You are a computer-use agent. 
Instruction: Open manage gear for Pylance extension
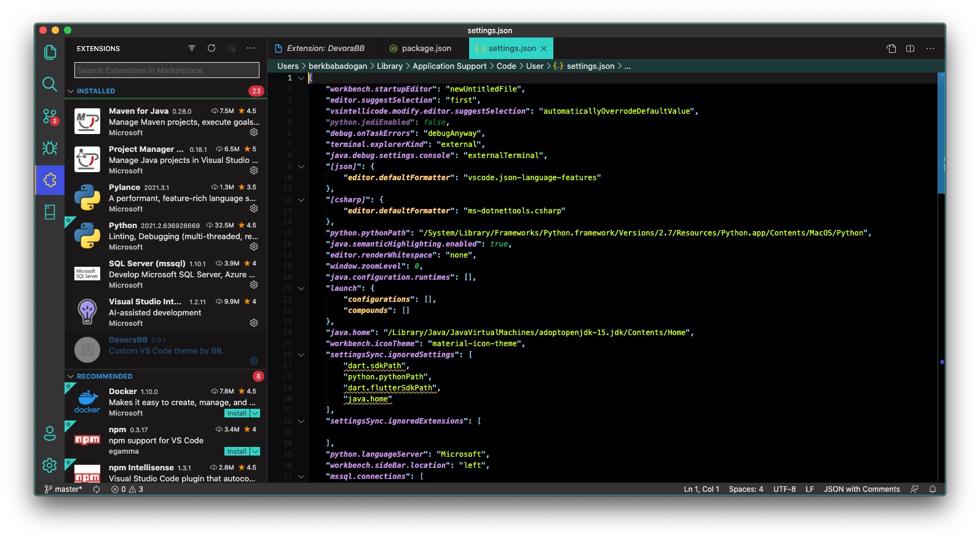pyautogui.click(x=254, y=208)
